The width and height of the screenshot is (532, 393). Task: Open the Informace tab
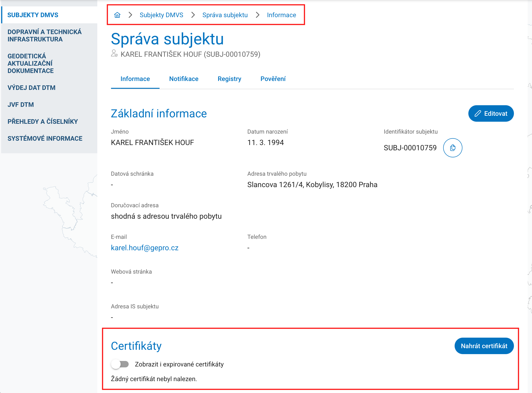[135, 79]
